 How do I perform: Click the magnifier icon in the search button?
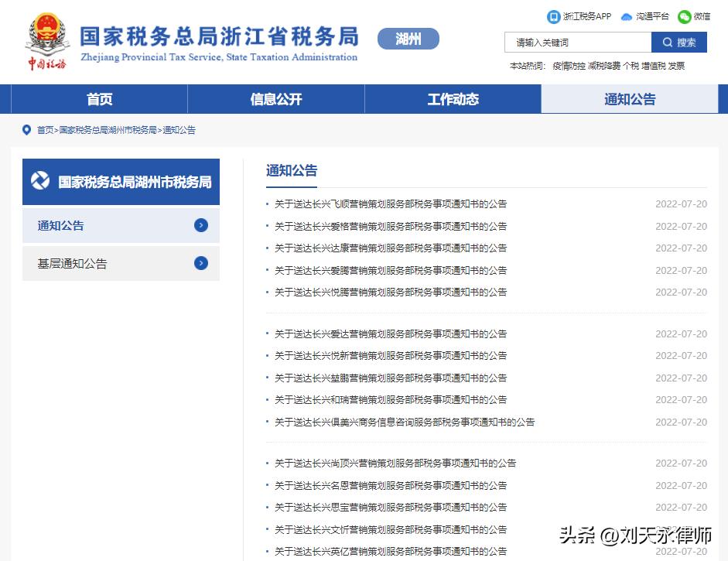click(667, 42)
